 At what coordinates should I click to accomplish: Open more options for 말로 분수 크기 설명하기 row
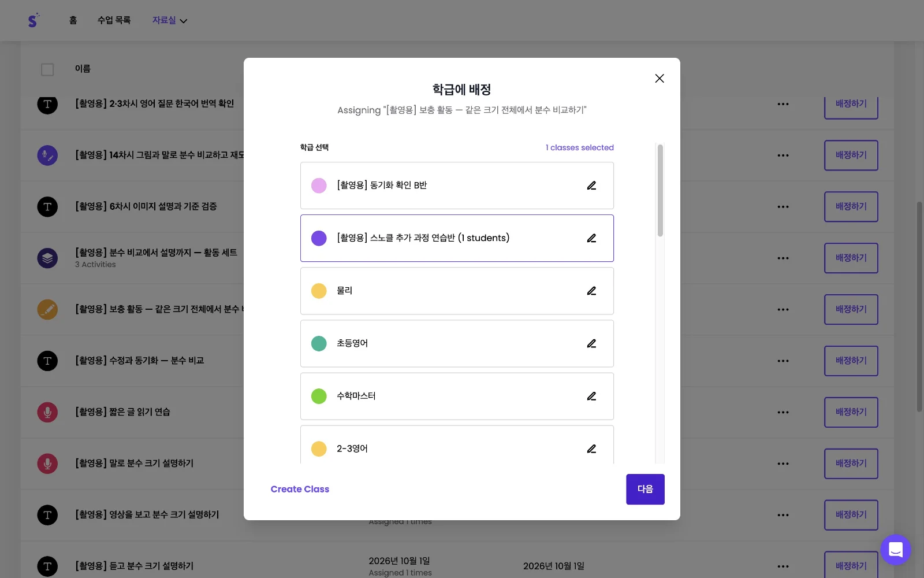point(783,464)
